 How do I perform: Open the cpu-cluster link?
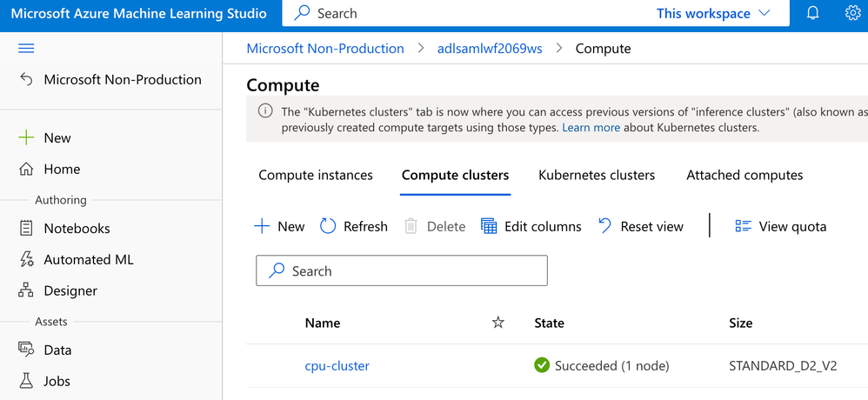[x=337, y=366]
